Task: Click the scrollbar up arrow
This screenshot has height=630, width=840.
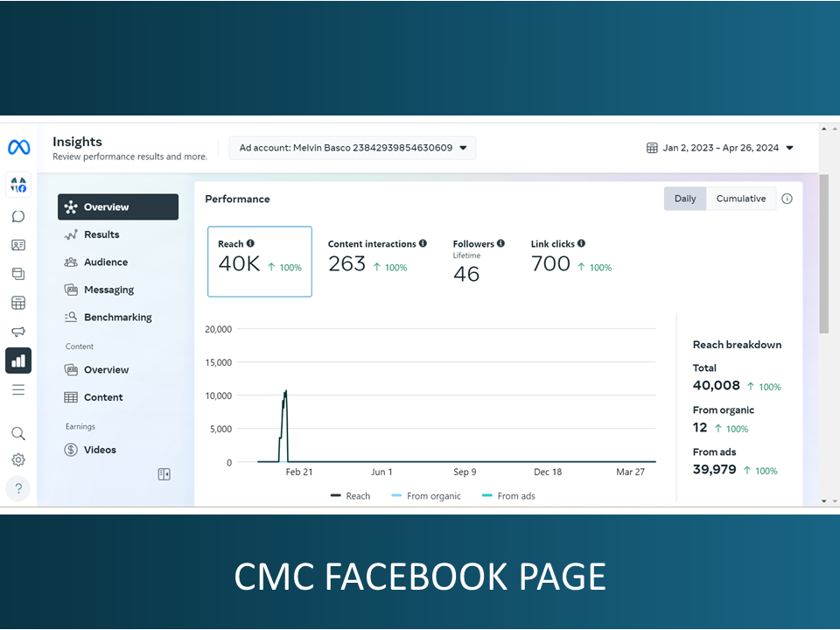Action: [x=824, y=129]
